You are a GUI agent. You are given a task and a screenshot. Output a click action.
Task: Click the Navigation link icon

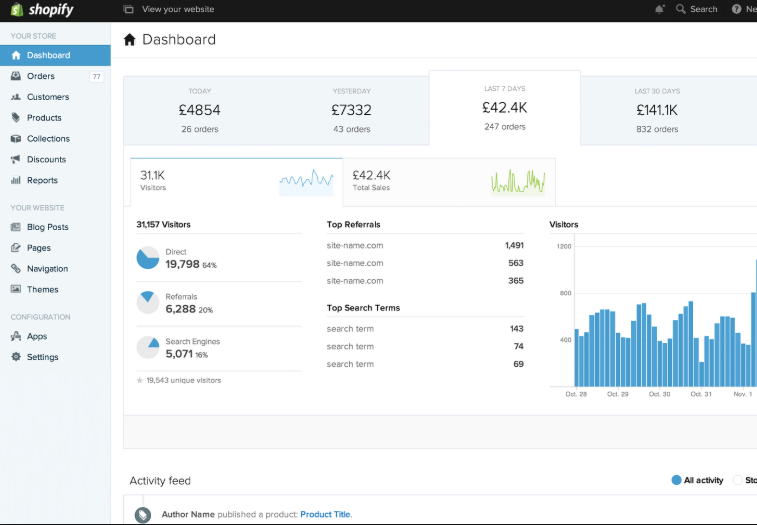point(16,269)
